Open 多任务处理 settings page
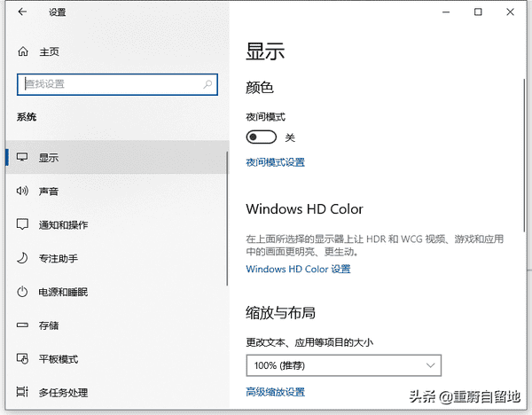Screen dimensions: 532x415 [117, 392]
